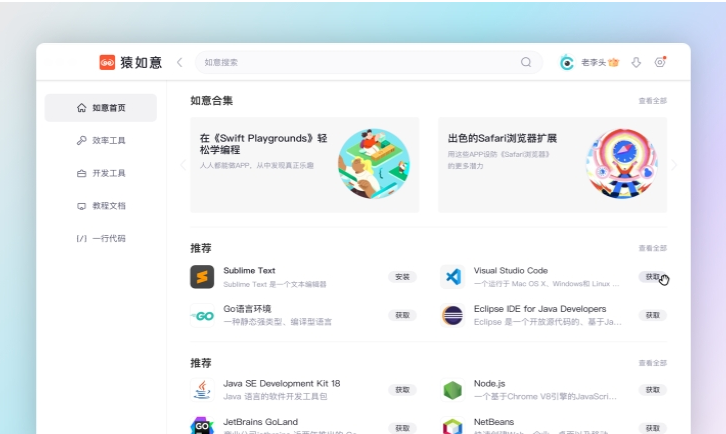This screenshot has height=434, width=726.
Task: Click the Swift Playgrounds circular illustration
Action: pos(374,164)
